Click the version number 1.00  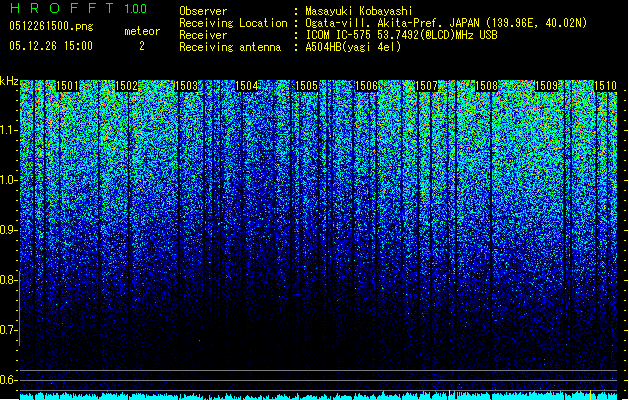(x=136, y=9)
